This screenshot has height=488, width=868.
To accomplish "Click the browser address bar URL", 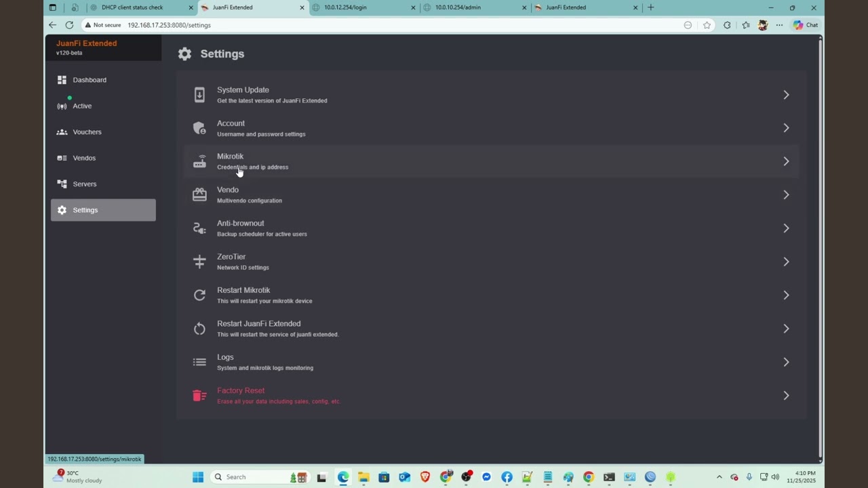I will point(169,25).
